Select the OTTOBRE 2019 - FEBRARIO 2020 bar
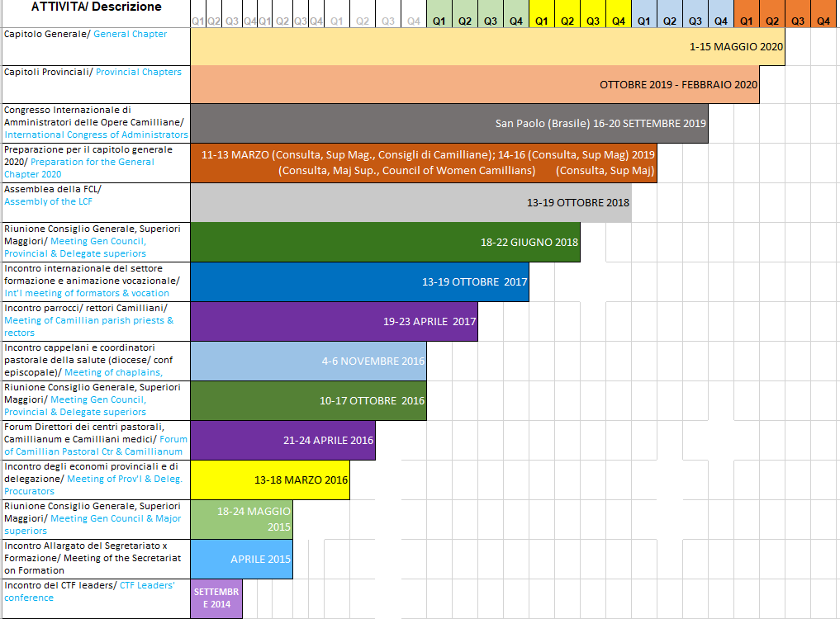 474,84
